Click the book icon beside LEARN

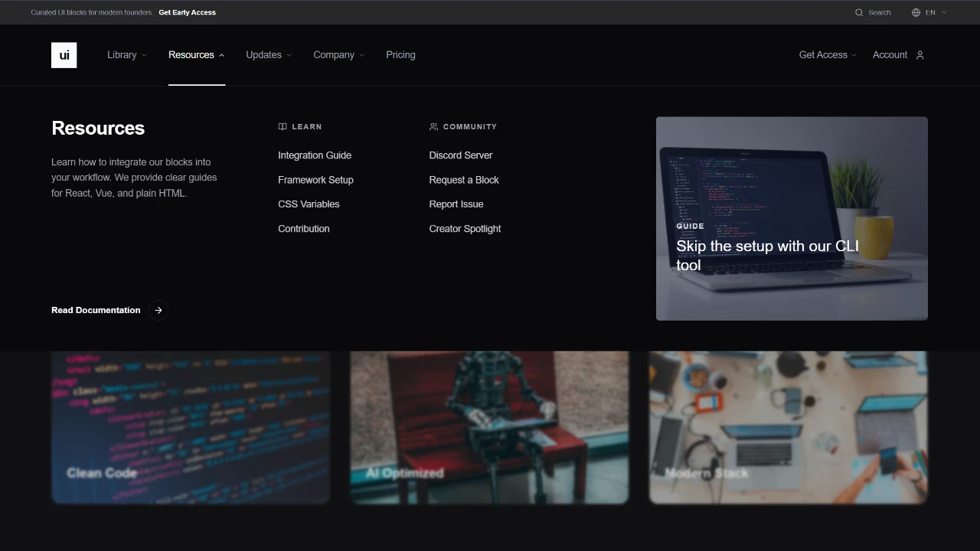pos(283,126)
